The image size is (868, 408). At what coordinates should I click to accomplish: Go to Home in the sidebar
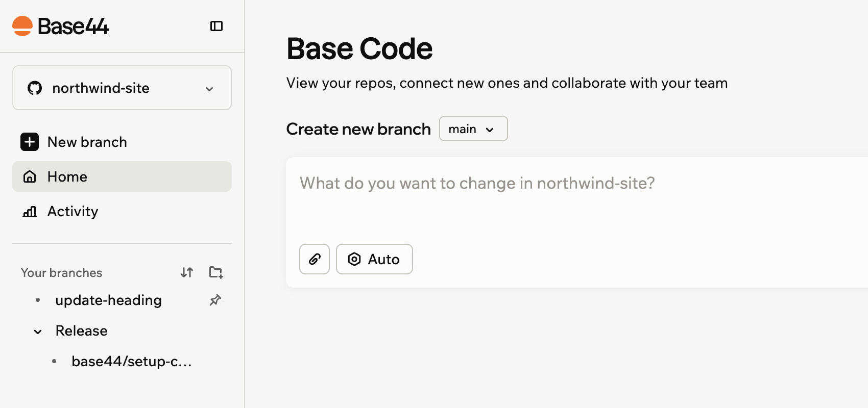pos(122,176)
